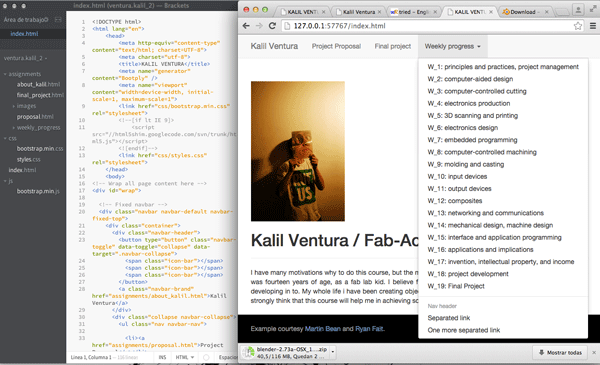Bookmark the page with the star icon
The width and height of the screenshot is (600, 365).
pos(578,26)
